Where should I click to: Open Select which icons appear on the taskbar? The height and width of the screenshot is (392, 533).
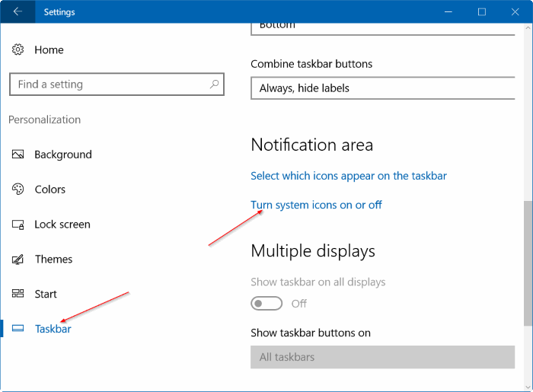[349, 176]
